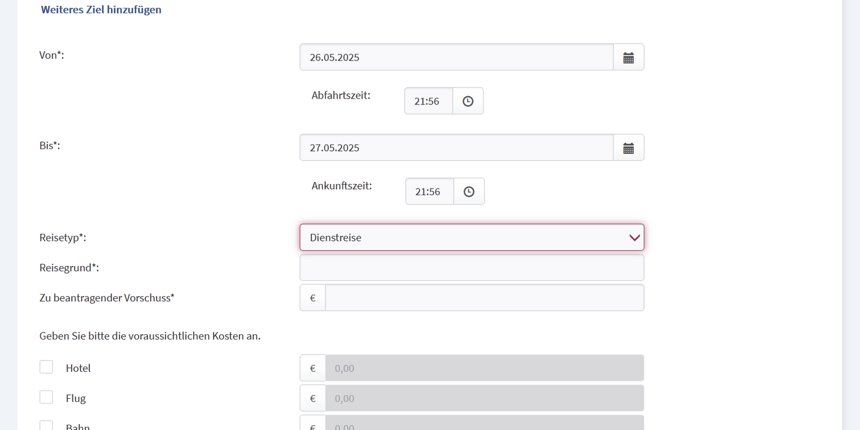860x430 pixels.
Task: Click euro icon beside Flug cost
Action: (313, 398)
